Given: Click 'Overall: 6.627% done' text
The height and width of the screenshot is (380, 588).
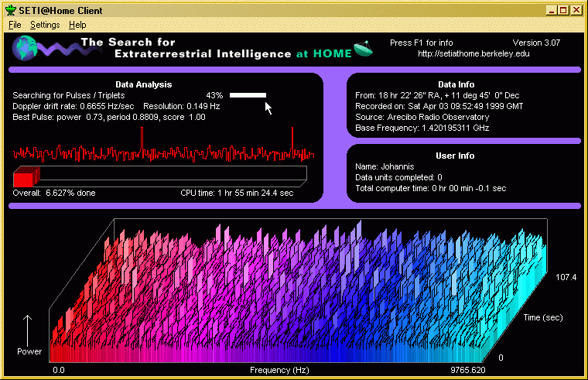Looking at the screenshot, I should pos(54,193).
